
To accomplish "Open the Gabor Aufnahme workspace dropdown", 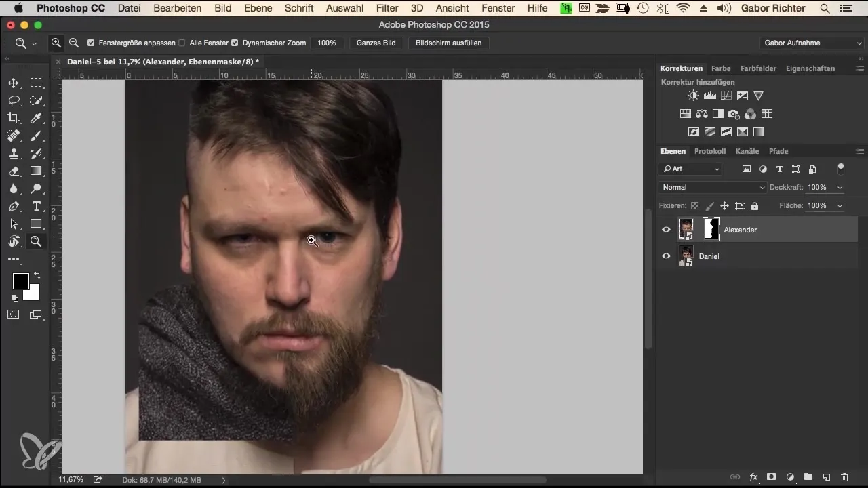I will tap(811, 43).
